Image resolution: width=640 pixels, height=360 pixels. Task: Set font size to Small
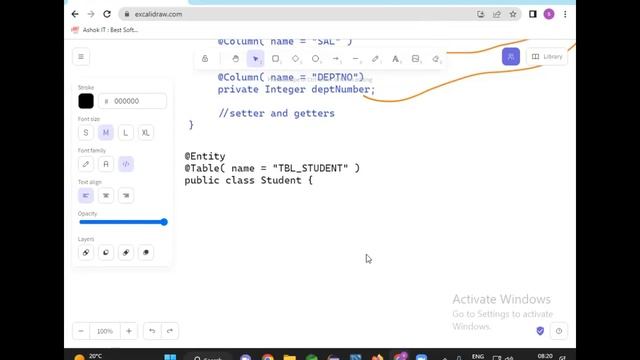tap(86, 133)
